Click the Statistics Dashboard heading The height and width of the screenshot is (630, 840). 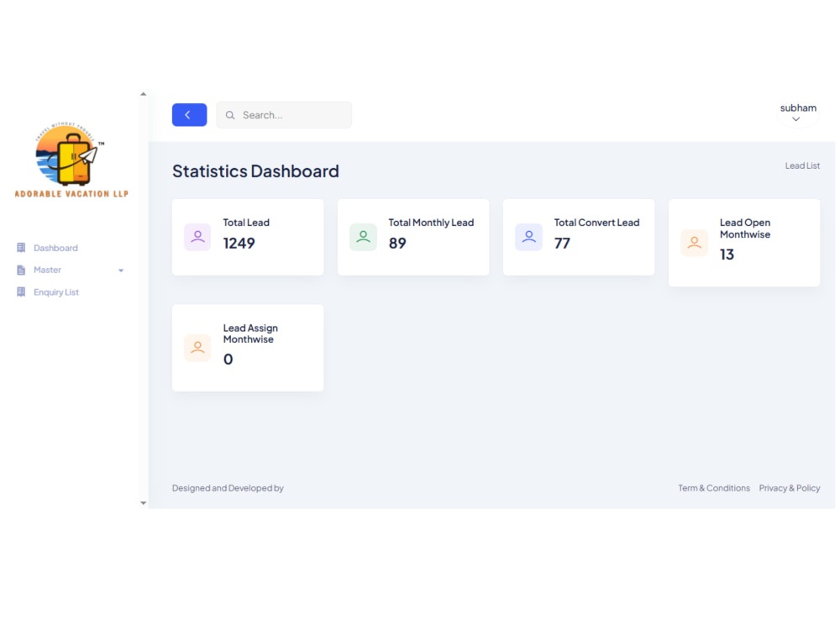click(255, 171)
